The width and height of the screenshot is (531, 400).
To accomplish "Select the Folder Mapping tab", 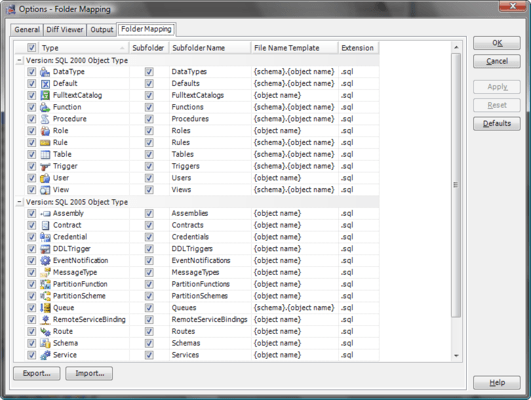I will (x=146, y=29).
